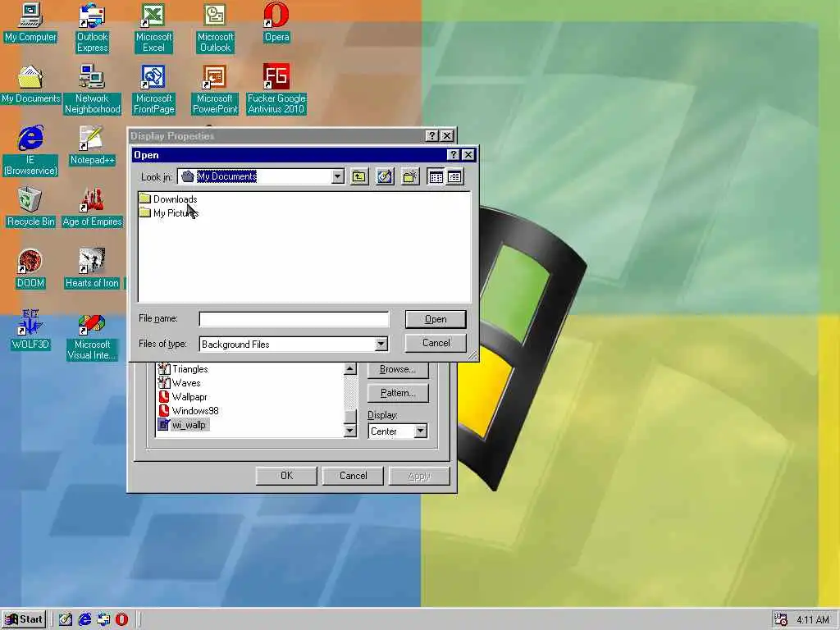Viewport: 840px width, 630px height.
Task: Click Outlook Express quick launch icon
Action: [x=103, y=619]
